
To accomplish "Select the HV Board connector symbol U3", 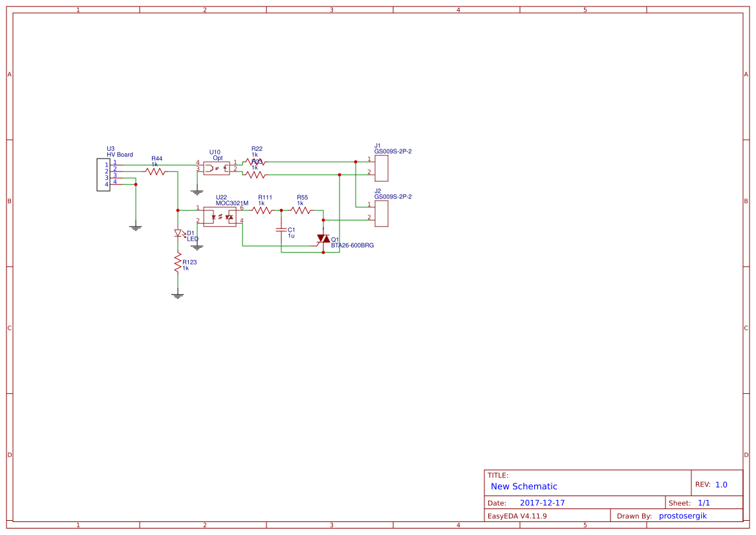I will tap(104, 176).
